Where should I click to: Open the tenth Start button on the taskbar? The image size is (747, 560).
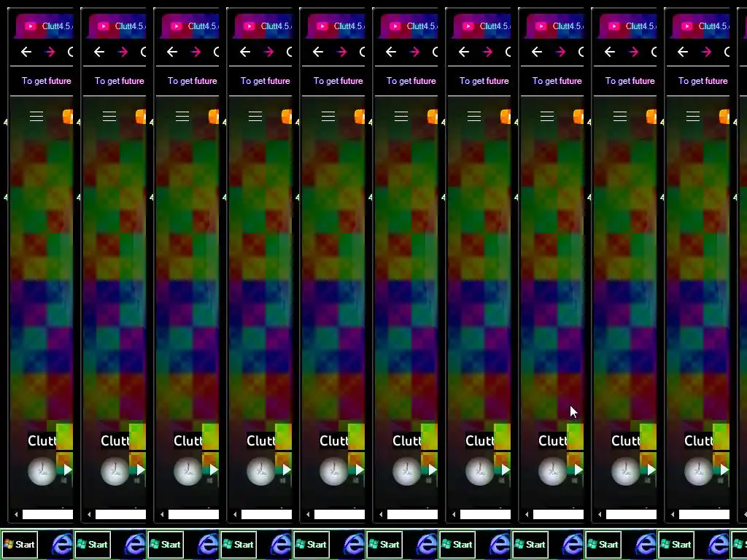click(x=676, y=544)
